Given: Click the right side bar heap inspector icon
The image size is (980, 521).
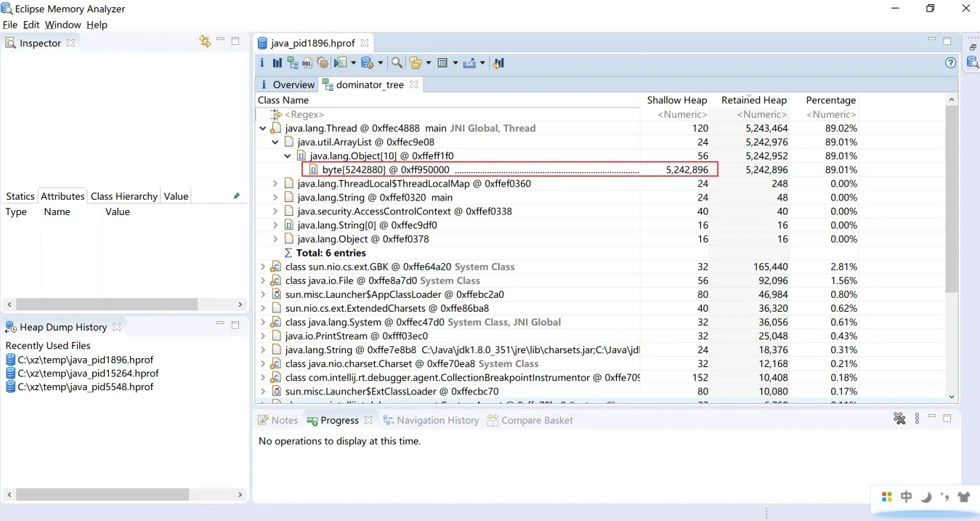Looking at the screenshot, I should pos(973,62).
